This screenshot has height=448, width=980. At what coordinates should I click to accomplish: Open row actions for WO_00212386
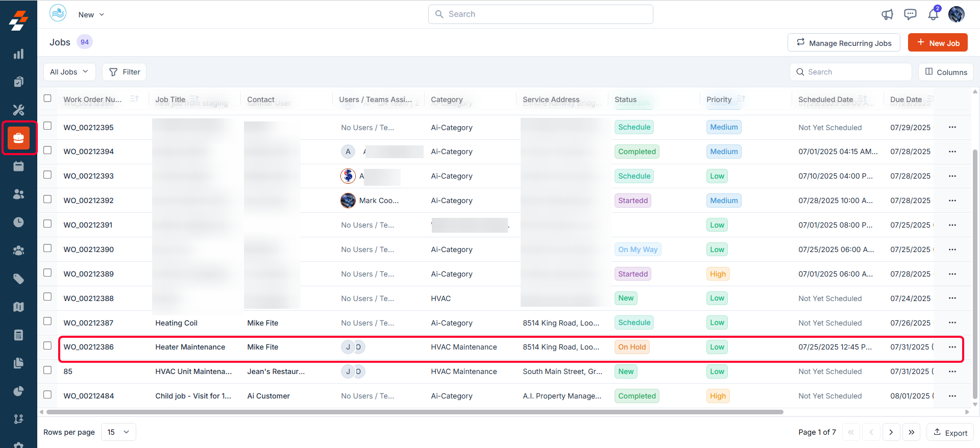click(952, 347)
